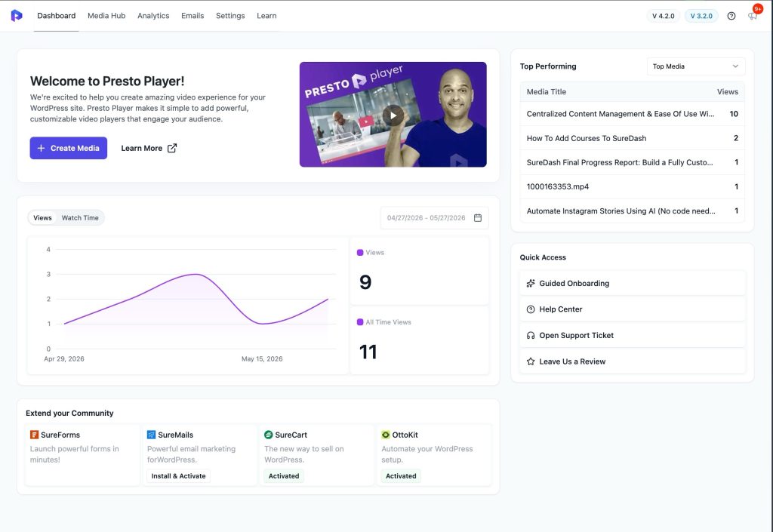Click the Views column header in Top Performing

(x=727, y=91)
